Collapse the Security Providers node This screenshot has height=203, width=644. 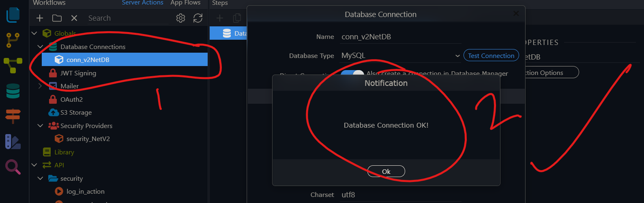(40, 126)
